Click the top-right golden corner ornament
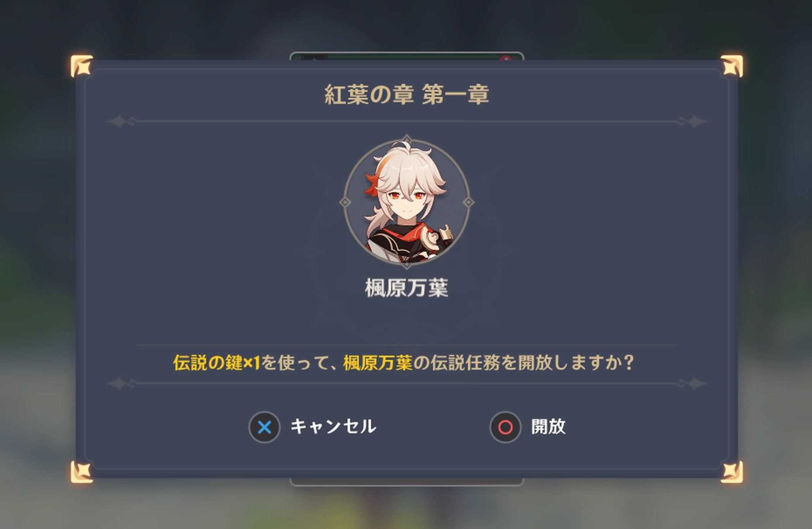Screen dimensions: 812x529 point(732,66)
